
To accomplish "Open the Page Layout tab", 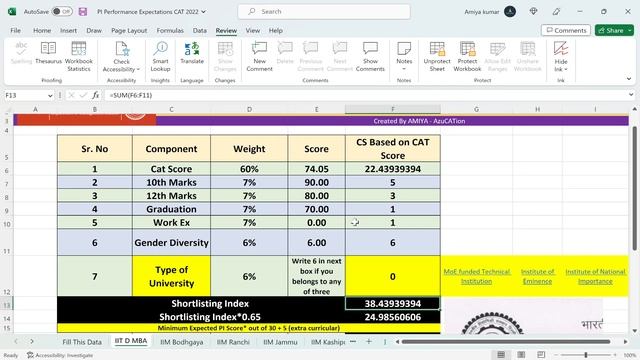I will 129,30.
